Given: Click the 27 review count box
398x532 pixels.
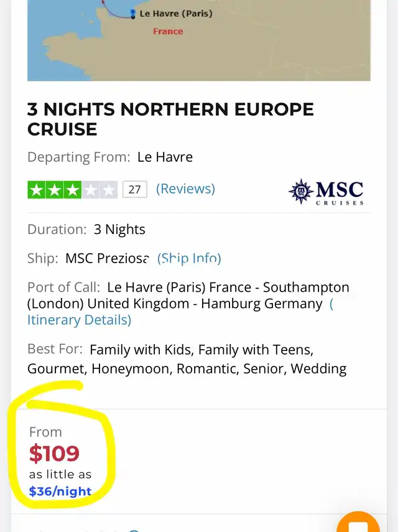Looking at the screenshot, I should [x=134, y=190].
